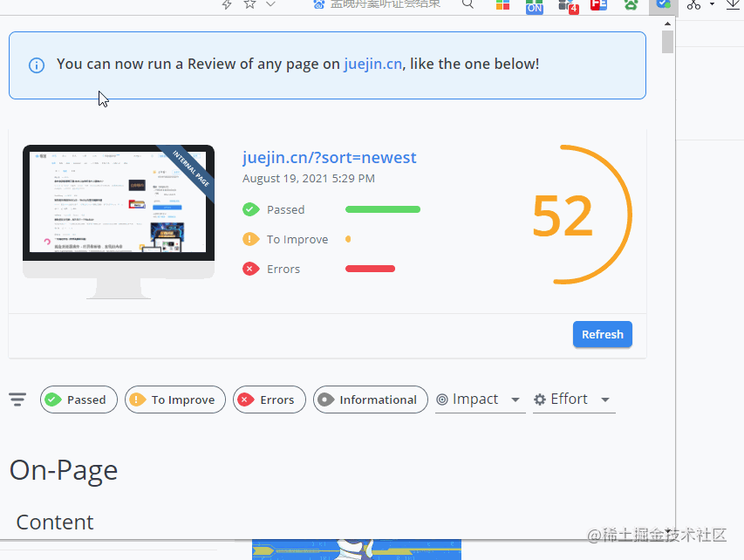Screen dimensions: 744x560
Task: Open the Impact dropdown
Action: pyautogui.click(x=481, y=400)
